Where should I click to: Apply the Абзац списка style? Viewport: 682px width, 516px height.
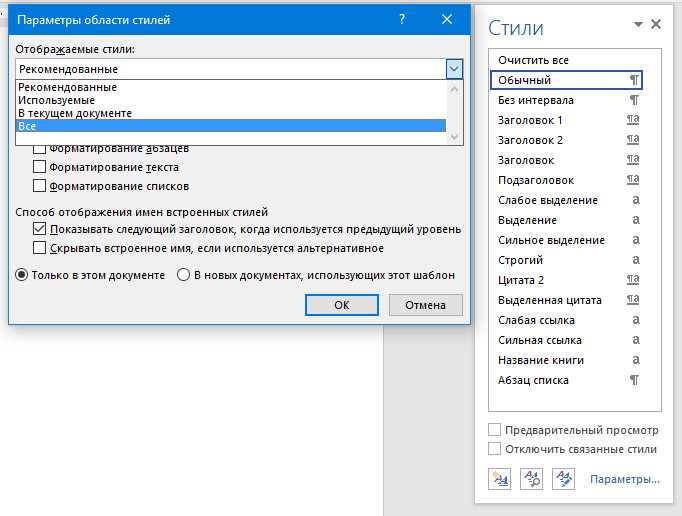[566, 380]
